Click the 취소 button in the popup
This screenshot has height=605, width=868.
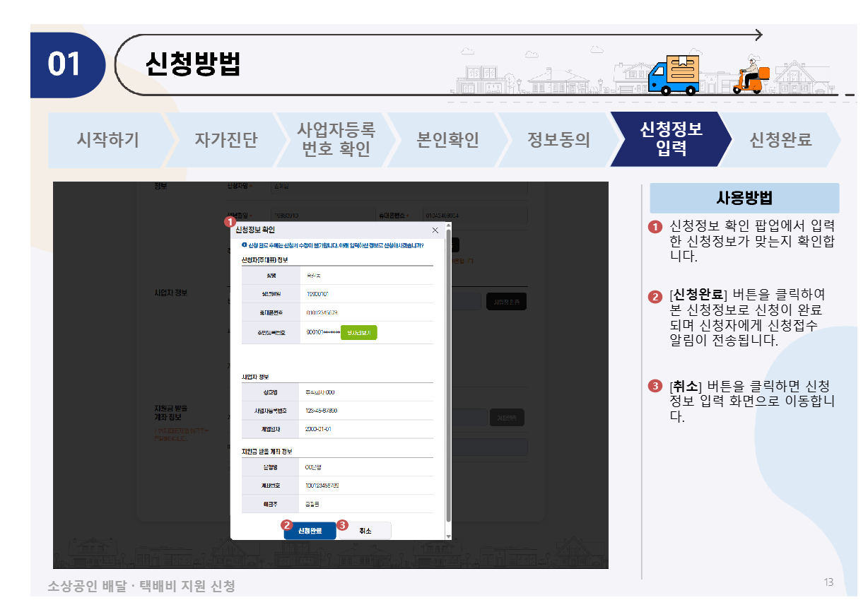pyautogui.click(x=365, y=531)
